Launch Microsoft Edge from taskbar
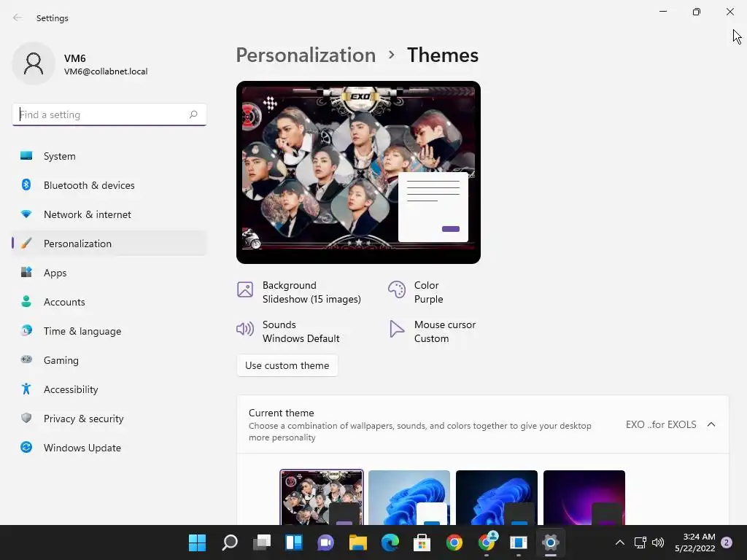The height and width of the screenshot is (560, 747). point(390,542)
